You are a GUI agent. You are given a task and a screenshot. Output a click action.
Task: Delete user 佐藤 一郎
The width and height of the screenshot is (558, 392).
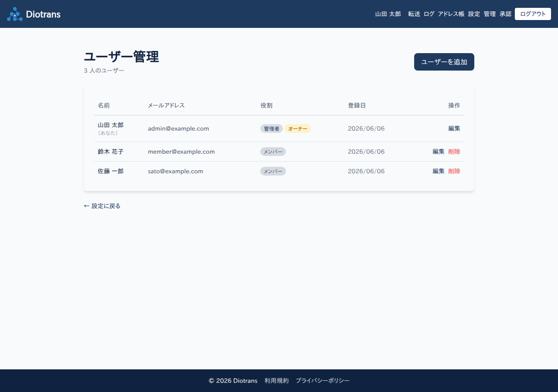[x=454, y=171]
